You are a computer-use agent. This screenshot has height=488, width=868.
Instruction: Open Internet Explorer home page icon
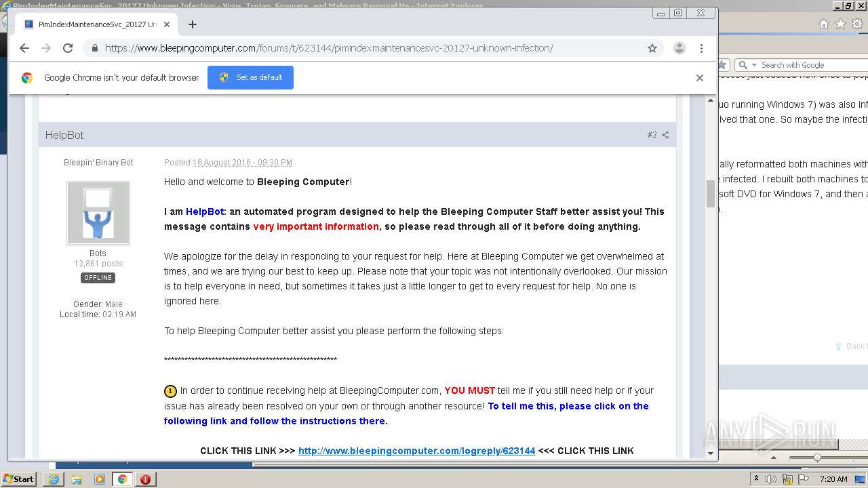click(823, 24)
